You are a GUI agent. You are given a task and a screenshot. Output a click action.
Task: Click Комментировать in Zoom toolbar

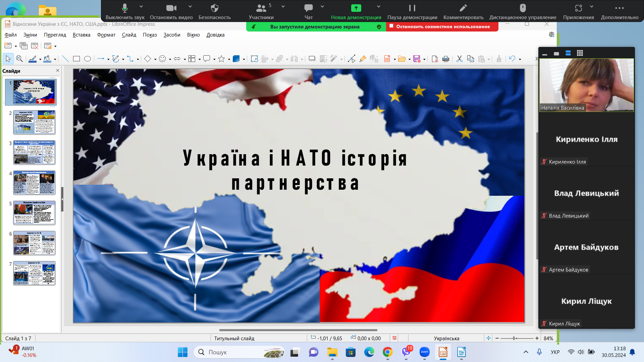click(x=463, y=12)
